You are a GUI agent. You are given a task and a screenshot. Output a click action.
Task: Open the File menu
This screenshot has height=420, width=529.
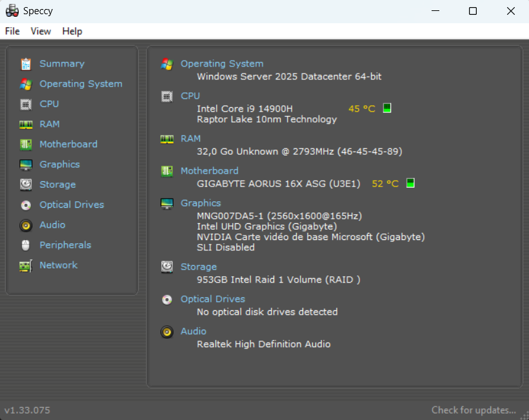pos(12,31)
